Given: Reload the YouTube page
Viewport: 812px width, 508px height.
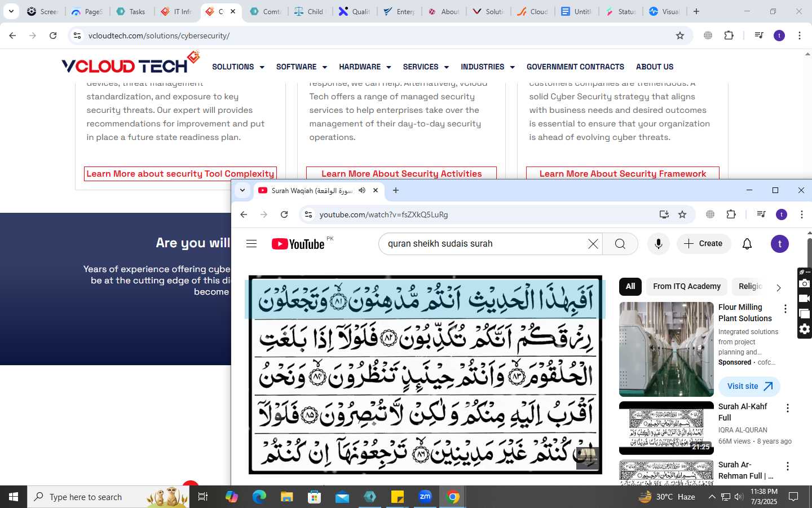Looking at the screenshot, I should point(284,214).
